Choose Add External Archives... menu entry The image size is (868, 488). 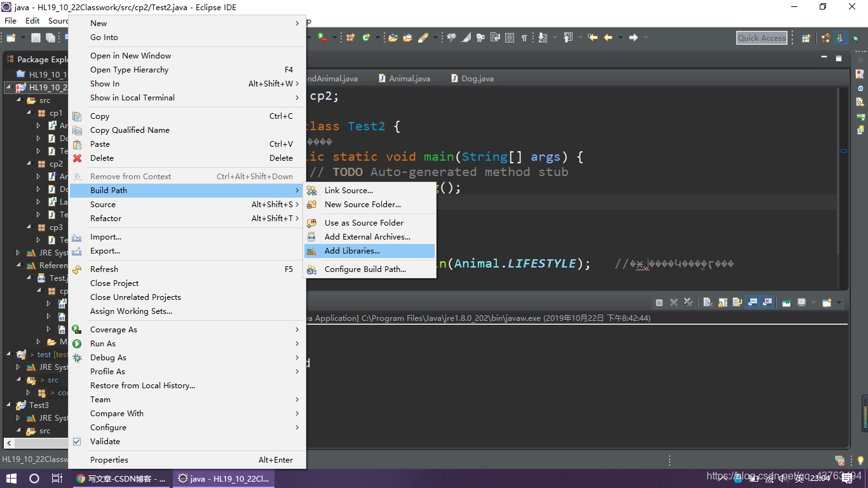pyautogui.click(x=370, y=237)
